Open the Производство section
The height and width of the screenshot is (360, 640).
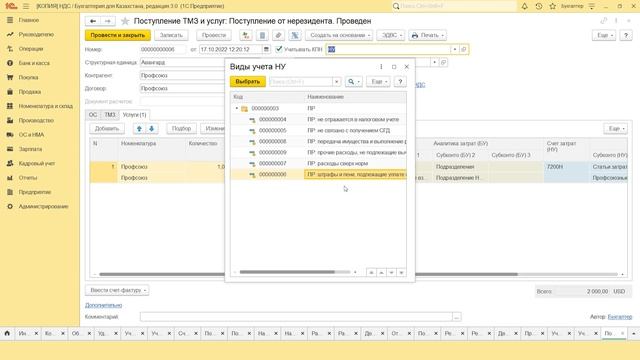click(x=36, y=120)
